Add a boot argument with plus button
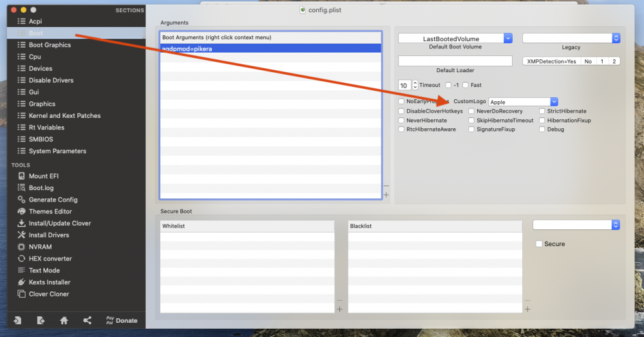The image size is (644, 337). pos(386,195)
